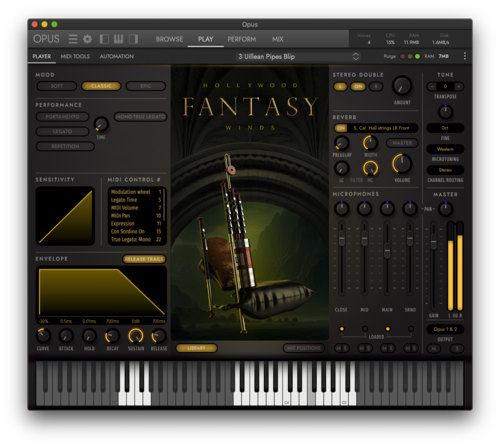Click the Sensitivity curve display

point(65,216)
